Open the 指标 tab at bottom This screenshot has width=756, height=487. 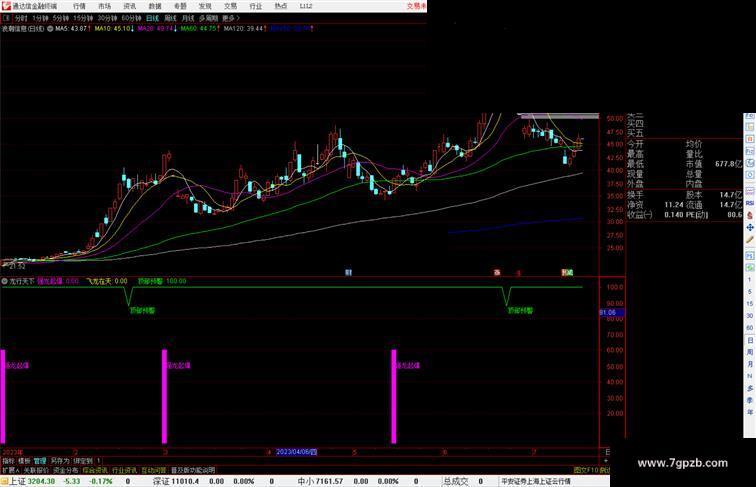pos(8,461)
